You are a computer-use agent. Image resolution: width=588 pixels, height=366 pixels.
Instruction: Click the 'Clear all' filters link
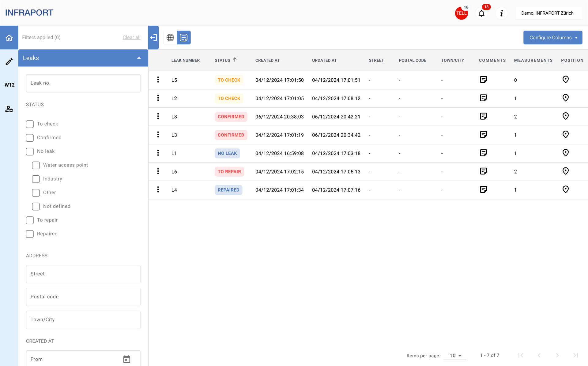(x=131, y=37)
